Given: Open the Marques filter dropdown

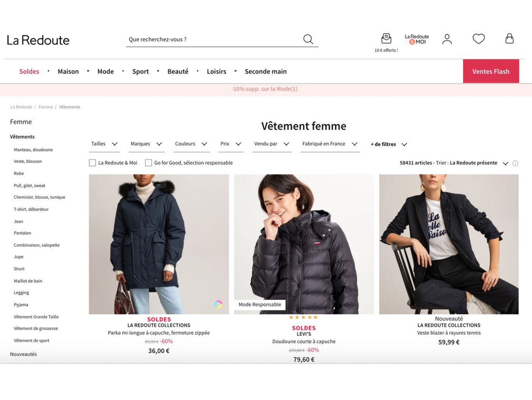Looking at the screenshot, I should 147,144.
